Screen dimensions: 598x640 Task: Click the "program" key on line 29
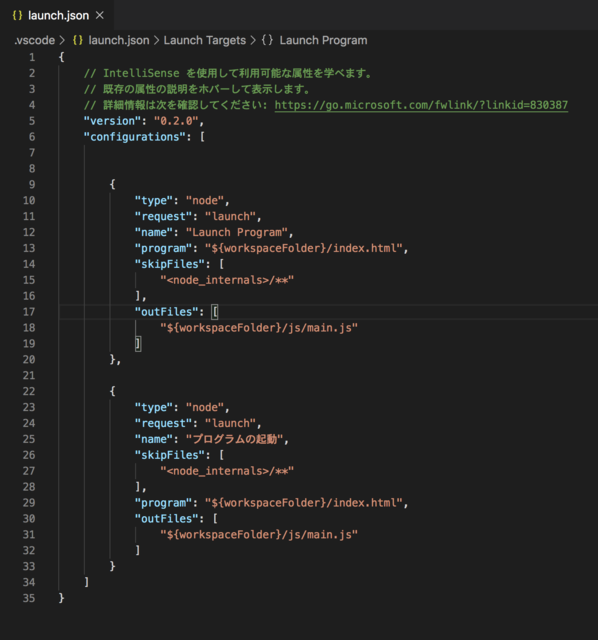(163, 503)
